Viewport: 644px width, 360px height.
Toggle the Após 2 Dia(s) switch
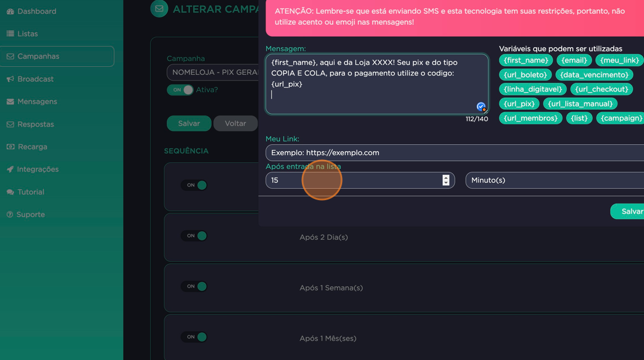pos(194,236)
